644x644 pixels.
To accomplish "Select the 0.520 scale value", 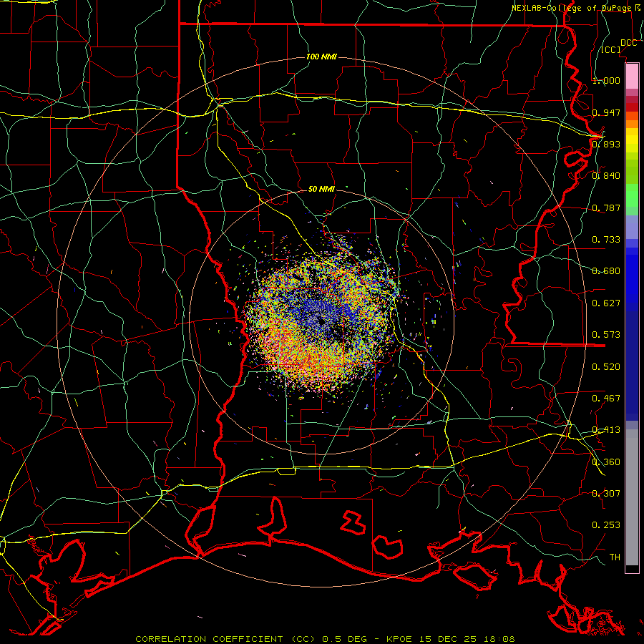I will [x=606, y=367].
